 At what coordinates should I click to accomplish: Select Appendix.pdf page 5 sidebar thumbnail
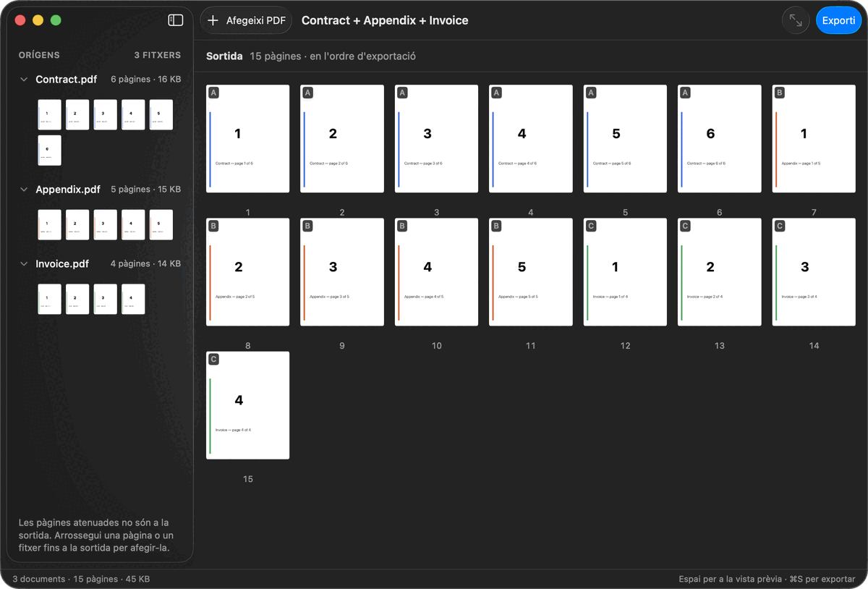click(161, 225)
